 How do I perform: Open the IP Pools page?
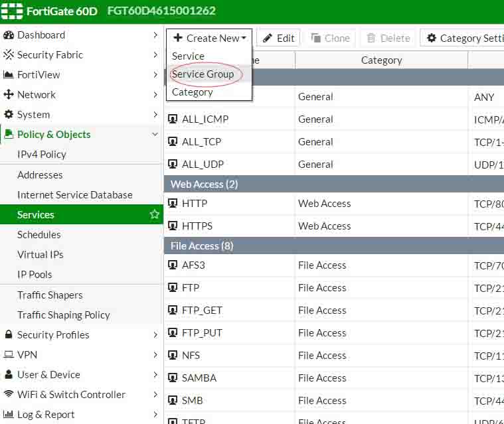(35, 274)
